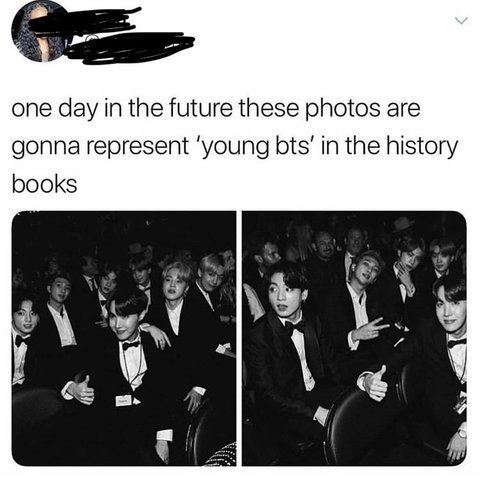The image size is (480, 479).
Task: Open the left black-and-white group photo
Action: click(x=124, y=338)
